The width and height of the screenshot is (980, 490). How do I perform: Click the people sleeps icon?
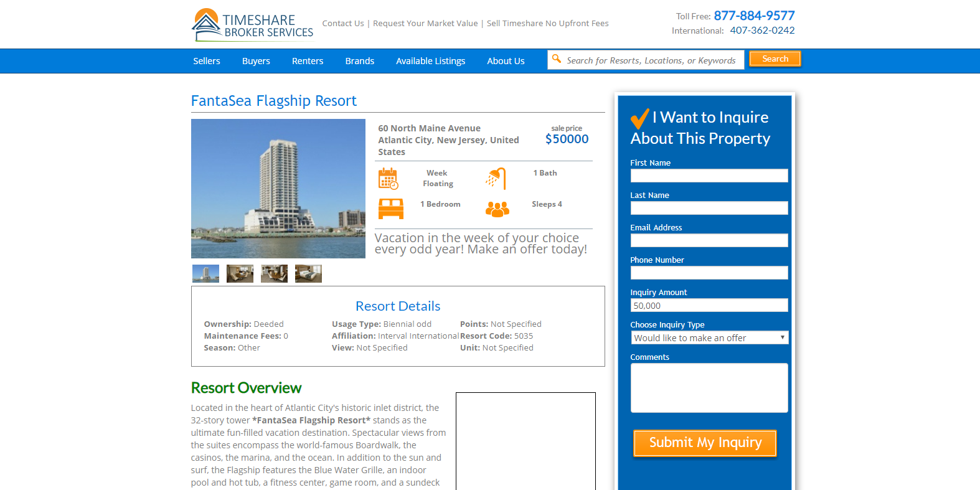tap(497, 209)
